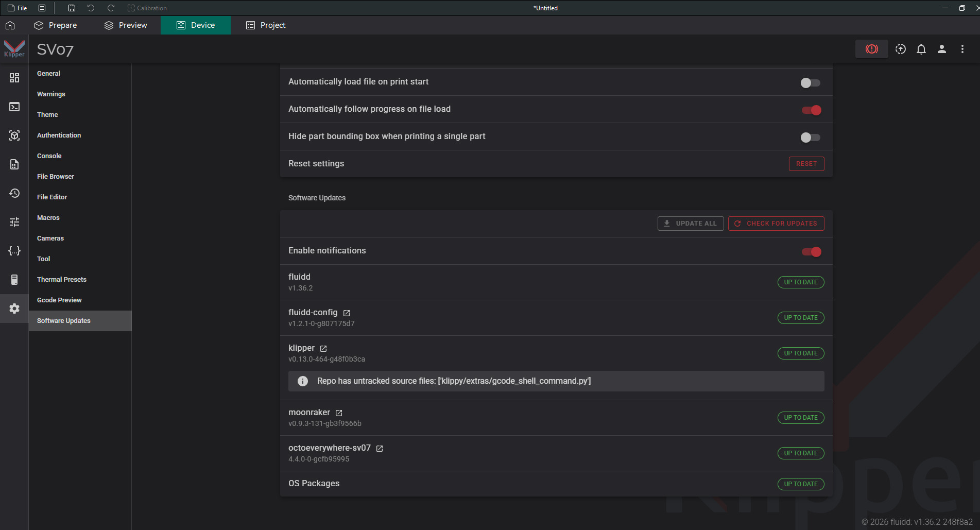The image size is (980, 530).
Task: Turn off Enable notifications switch
Action: click(x=811, y=252)
